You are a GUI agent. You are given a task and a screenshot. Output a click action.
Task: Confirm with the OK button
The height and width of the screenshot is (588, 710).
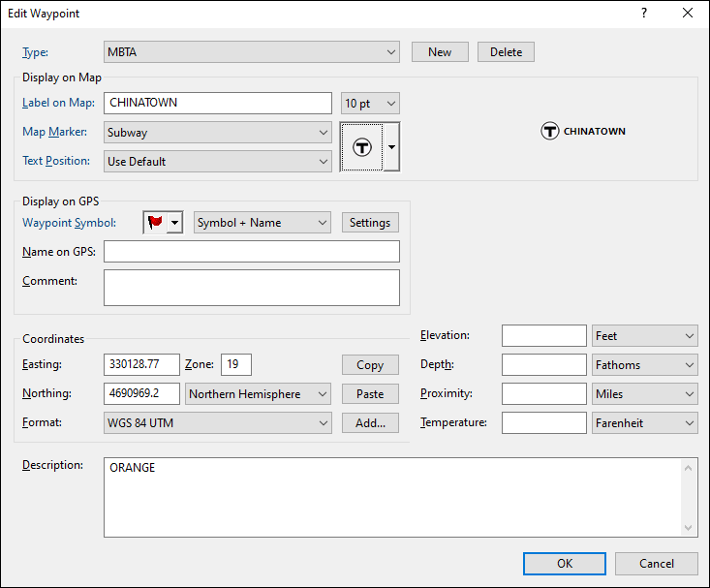pyautogui.click(x=564, y=563)
